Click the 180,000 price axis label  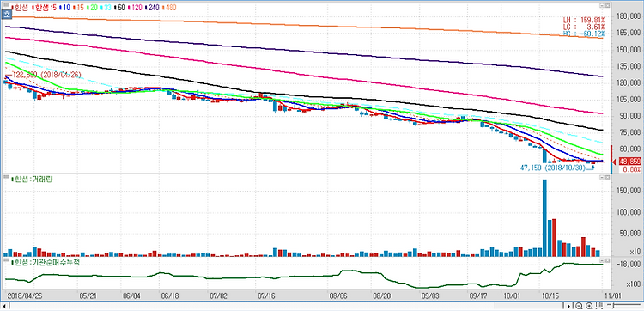628,16
